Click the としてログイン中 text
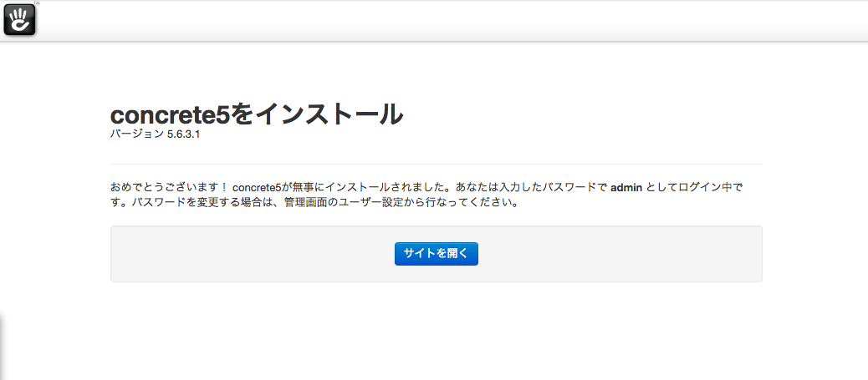 coord(687,187)
